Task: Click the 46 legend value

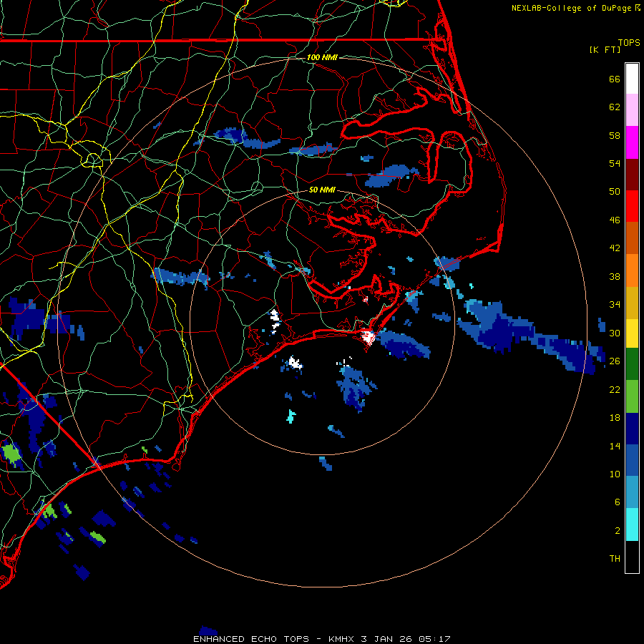Action: coord(615,220)
